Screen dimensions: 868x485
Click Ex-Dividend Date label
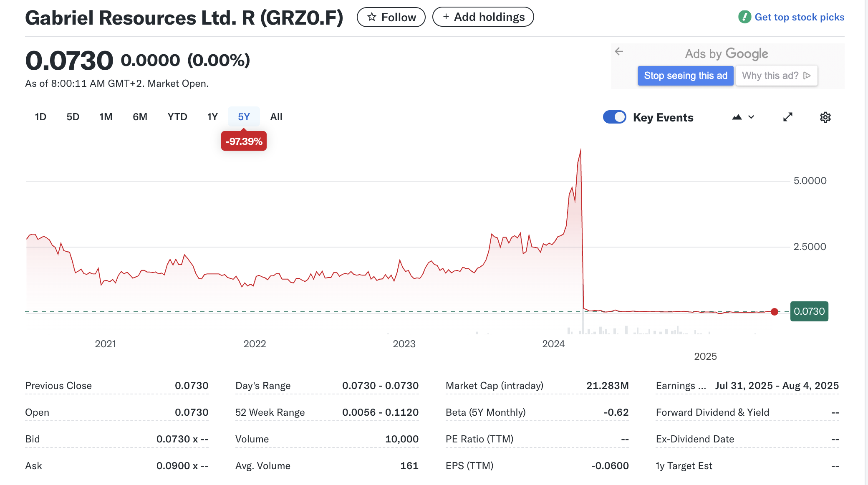tap(695, 439)
